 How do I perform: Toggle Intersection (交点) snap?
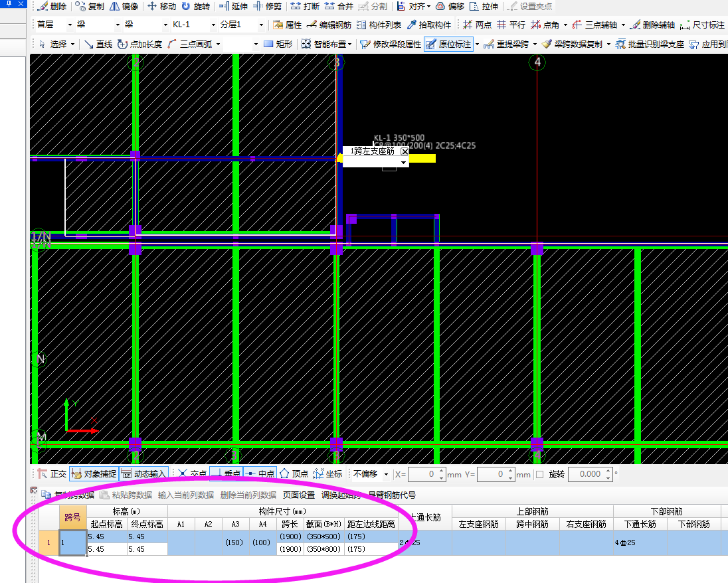pyautogui.click(x=192, y=473)
